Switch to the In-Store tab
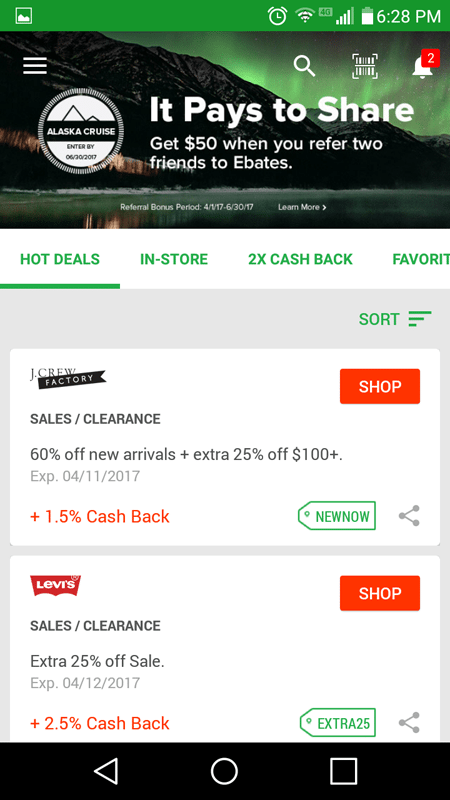The height and width of the screenshot is (800, 450). click(x=174, y=259)
